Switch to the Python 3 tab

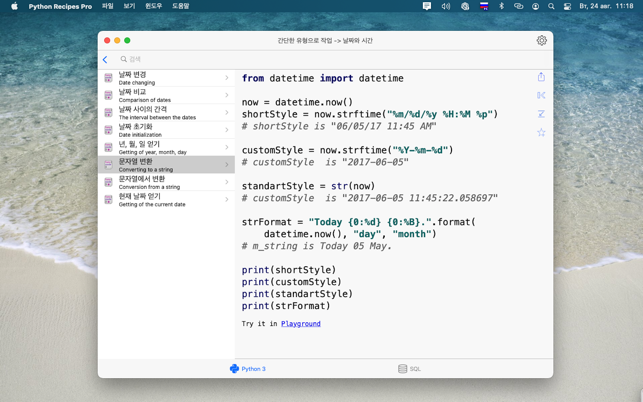tap(248, 369)
